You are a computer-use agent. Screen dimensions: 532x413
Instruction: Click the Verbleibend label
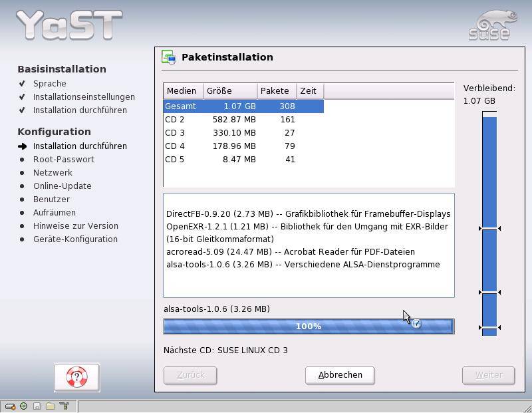489,88
